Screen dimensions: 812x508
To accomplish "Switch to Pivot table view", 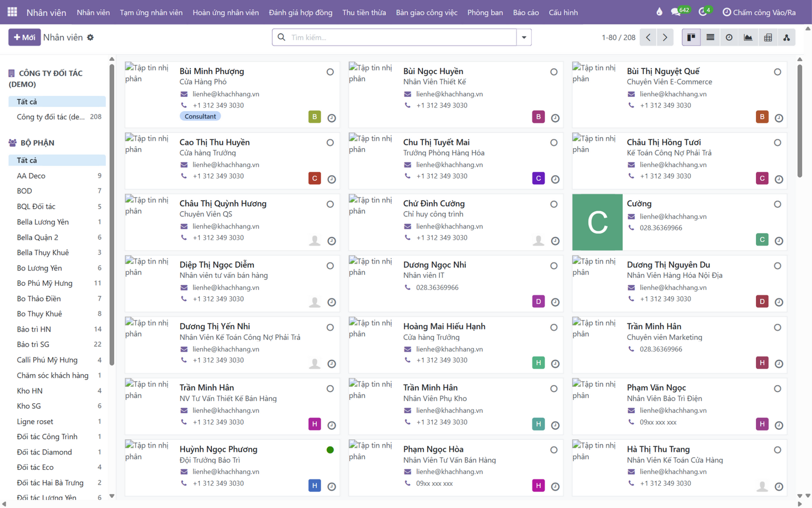I will click(x=768, y=38).
